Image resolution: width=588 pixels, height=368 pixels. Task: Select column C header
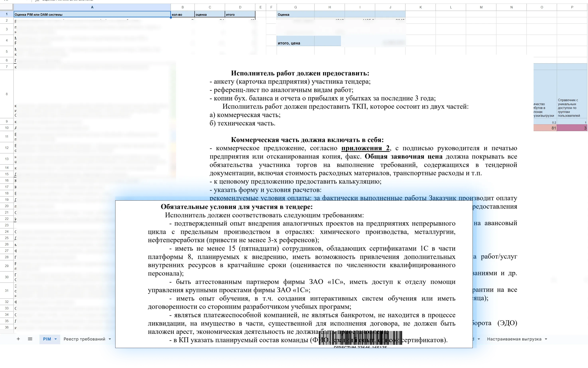pos(210,7)
